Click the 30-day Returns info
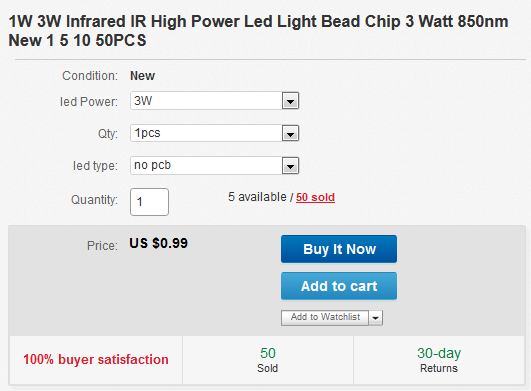Image resolution: width=531 pixels, height=391 pixels. pyautogui.click(x=439, y=360)
